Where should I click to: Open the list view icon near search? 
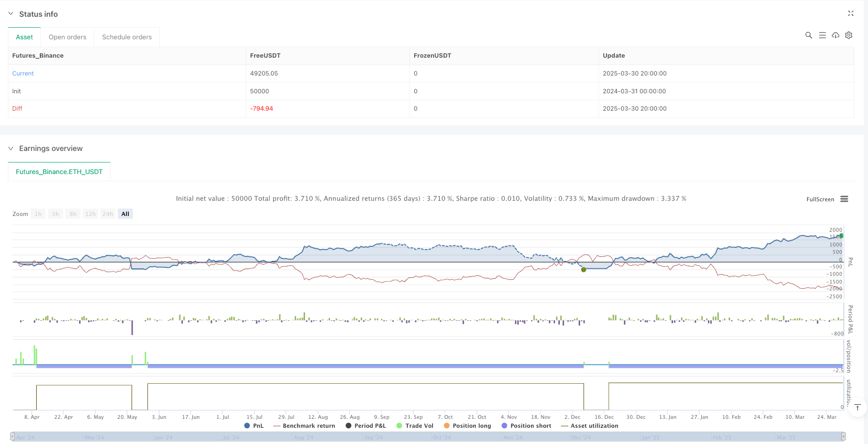click(822, 35)
